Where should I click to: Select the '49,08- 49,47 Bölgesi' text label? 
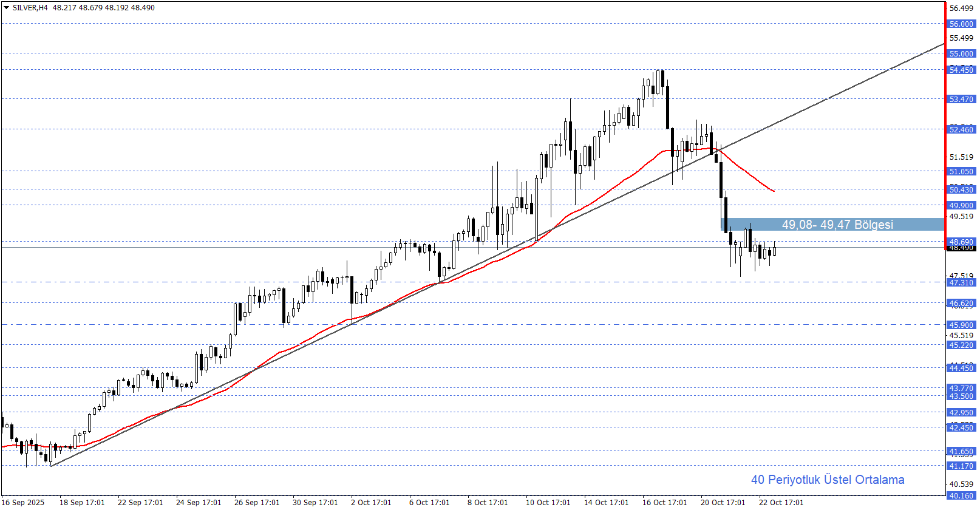[837, 225]
